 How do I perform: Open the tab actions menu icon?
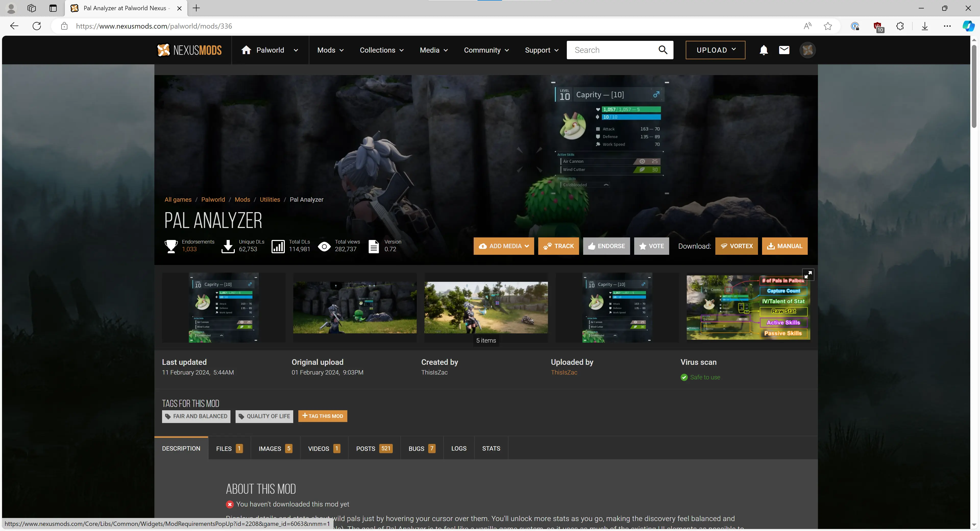(53, 8)
